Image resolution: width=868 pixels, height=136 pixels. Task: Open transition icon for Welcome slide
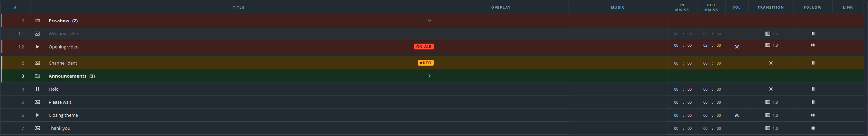click(768, 34)
